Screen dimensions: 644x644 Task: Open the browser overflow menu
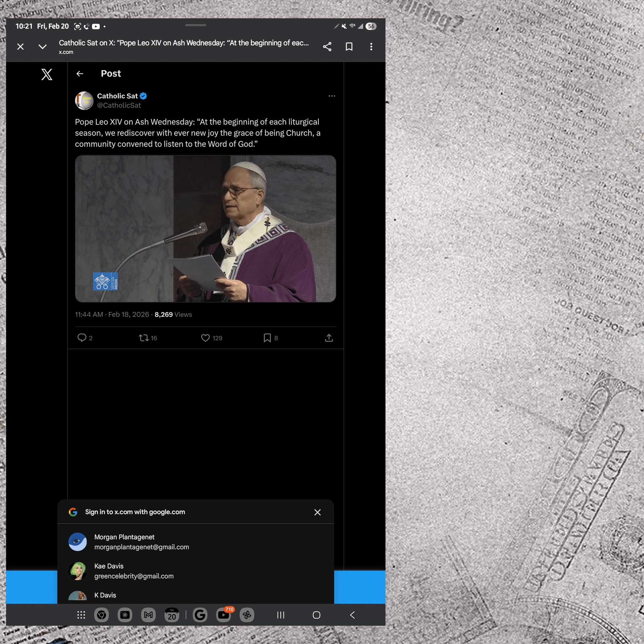(371, 47)
